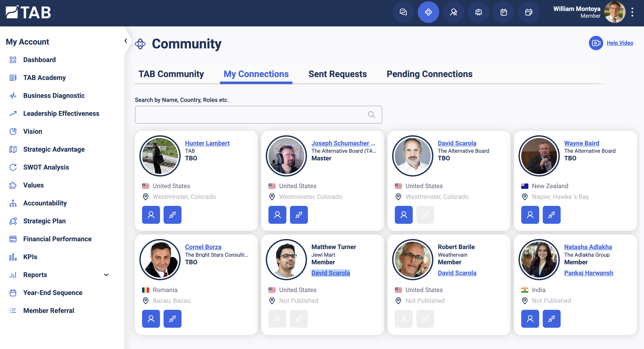Image resolution: width=644 pixels, height=349 pixels.
Task: Open TAB Academy in the sidebar
Action: point(44,78)
